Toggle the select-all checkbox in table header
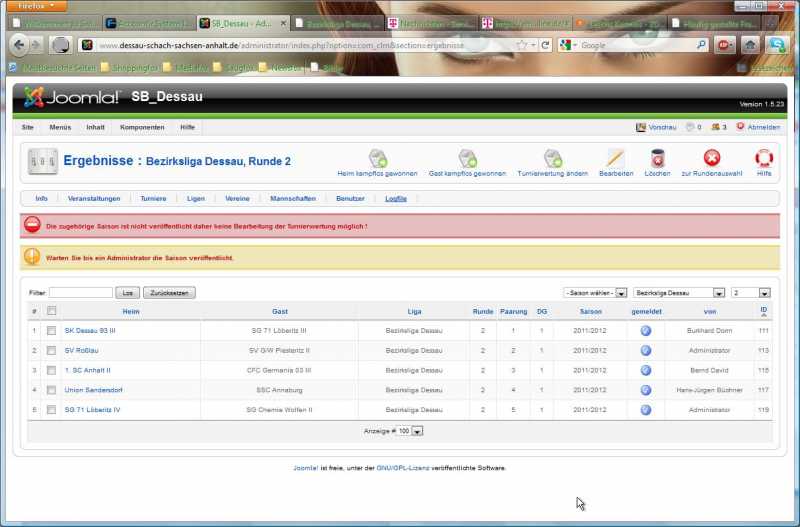Viewport: 800px width, 527px height. pos(51,311)
